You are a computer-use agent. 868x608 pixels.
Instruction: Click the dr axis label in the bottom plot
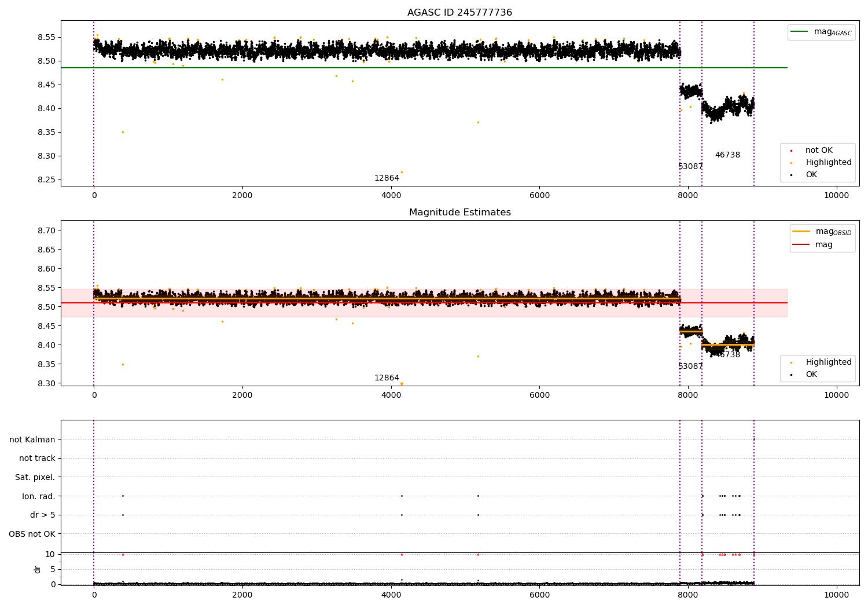(x=38, y=569)
